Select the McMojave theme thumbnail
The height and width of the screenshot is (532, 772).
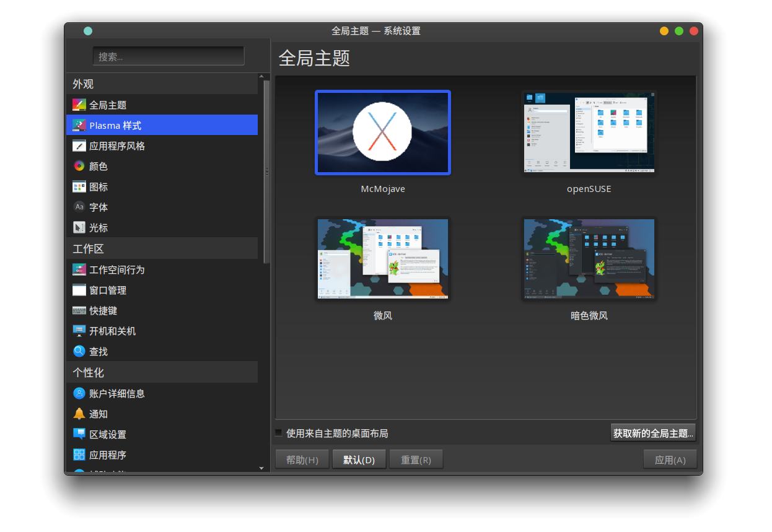[x=383, y=133]
